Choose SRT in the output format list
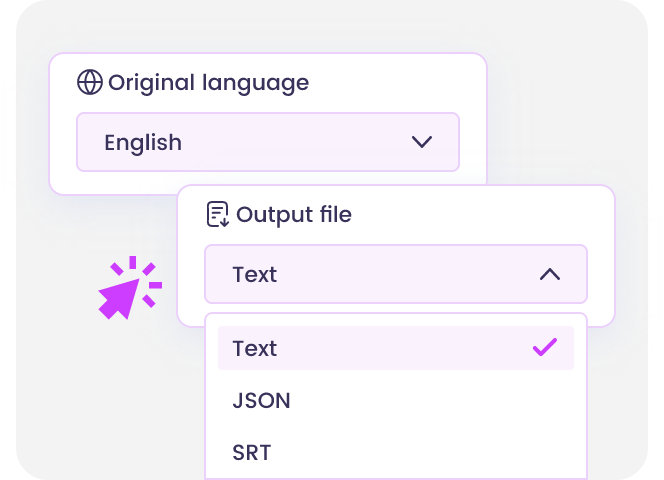The image size is (664, 480). pyautogui.click(x=251, y=452)
